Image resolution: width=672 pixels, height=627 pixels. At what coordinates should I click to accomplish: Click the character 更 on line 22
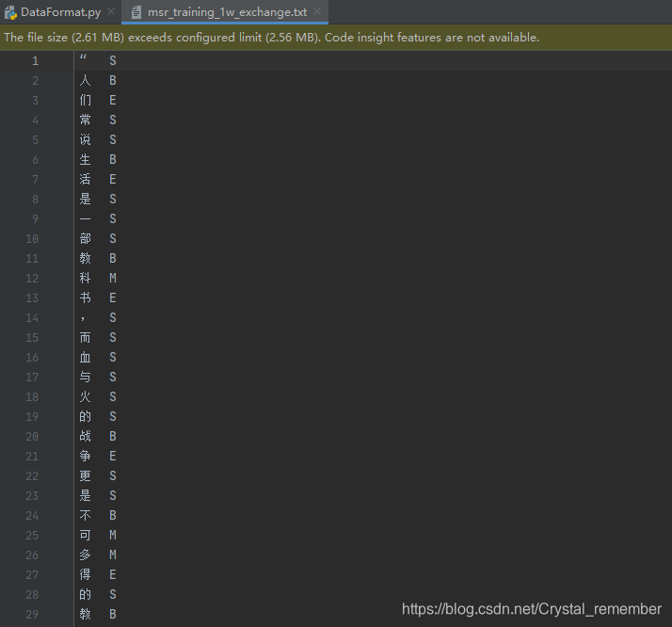[x=86, y=476]
